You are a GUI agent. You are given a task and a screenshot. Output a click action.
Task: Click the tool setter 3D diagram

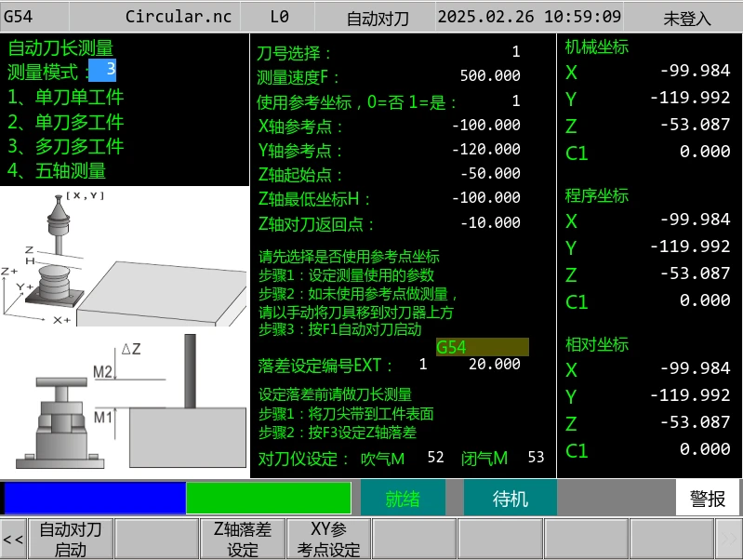(x=125, y=258)
